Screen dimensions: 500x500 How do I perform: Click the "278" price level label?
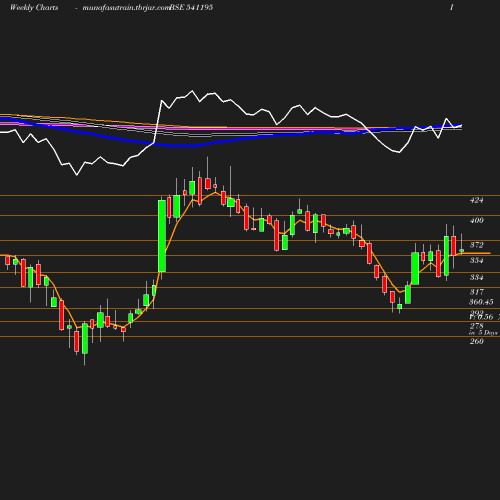[x=476, y=326]
